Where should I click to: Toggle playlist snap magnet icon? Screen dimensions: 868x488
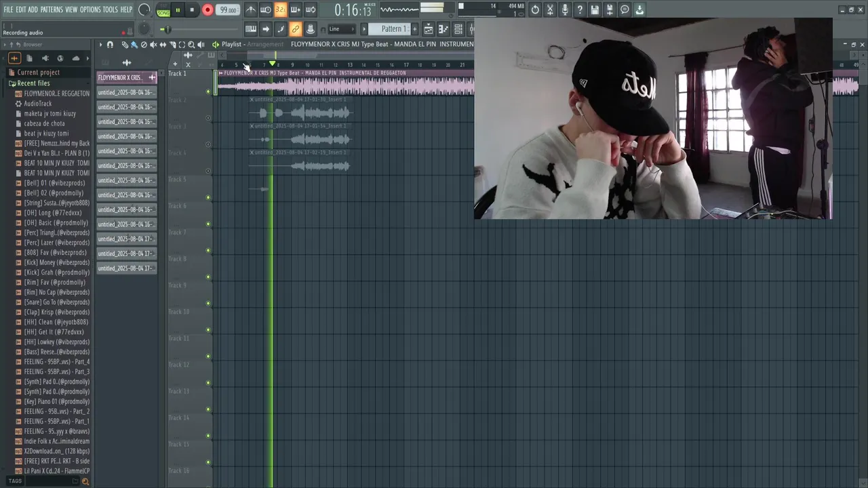(x=110, y=45)
